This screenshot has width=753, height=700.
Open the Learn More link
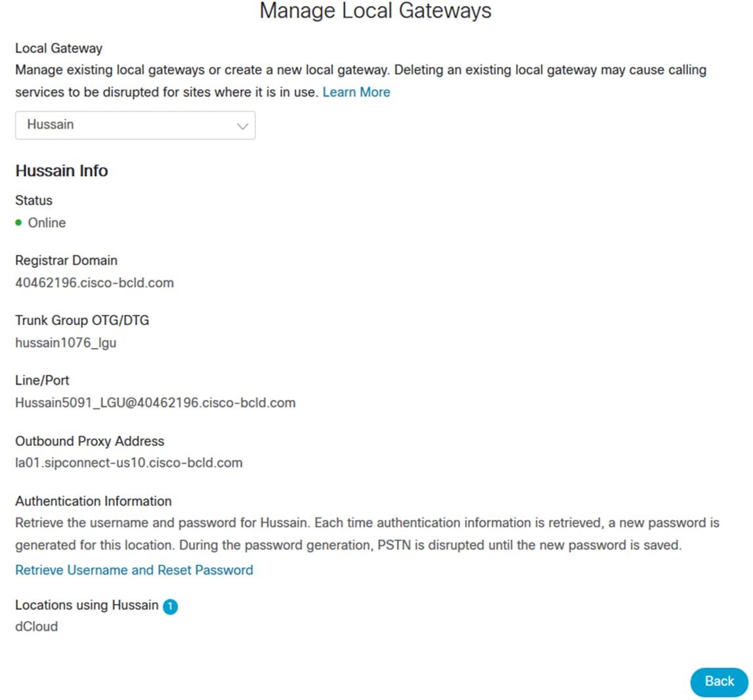(x=356, y=92)
